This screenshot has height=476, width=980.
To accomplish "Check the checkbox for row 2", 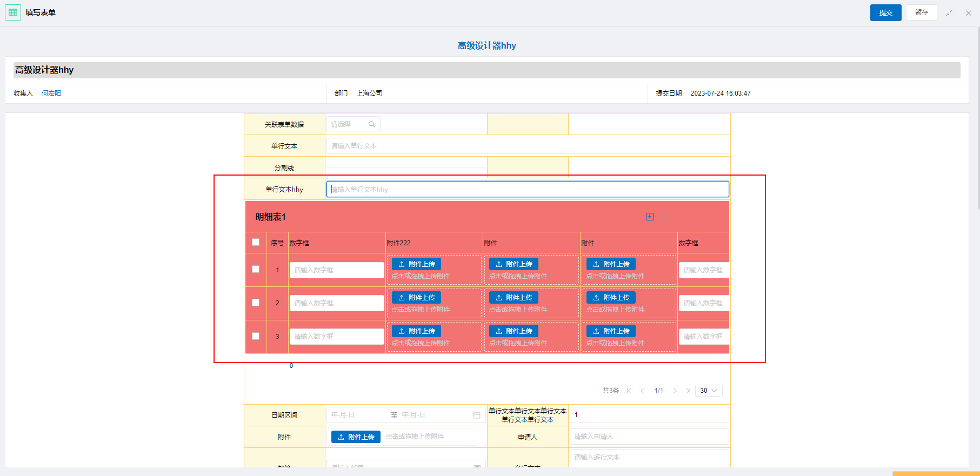I will click(256, 303).
